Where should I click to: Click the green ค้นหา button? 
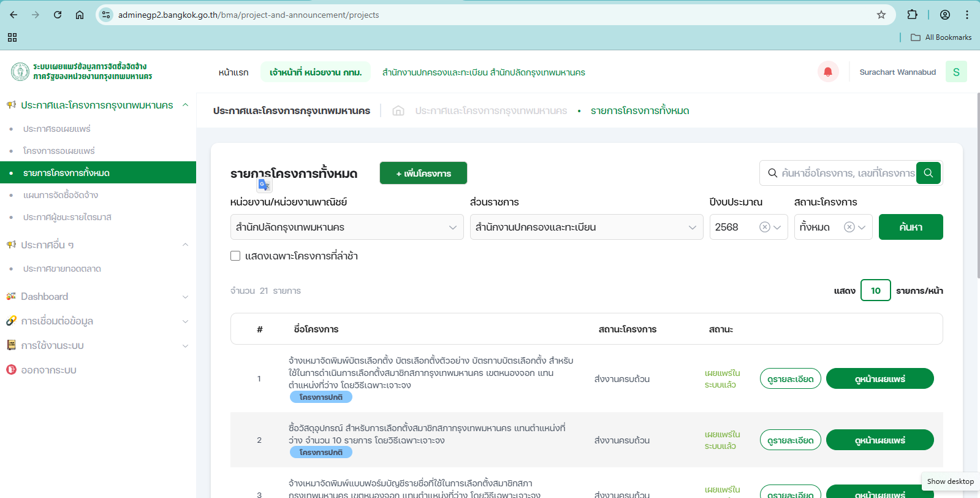click(x=911, y=227)
